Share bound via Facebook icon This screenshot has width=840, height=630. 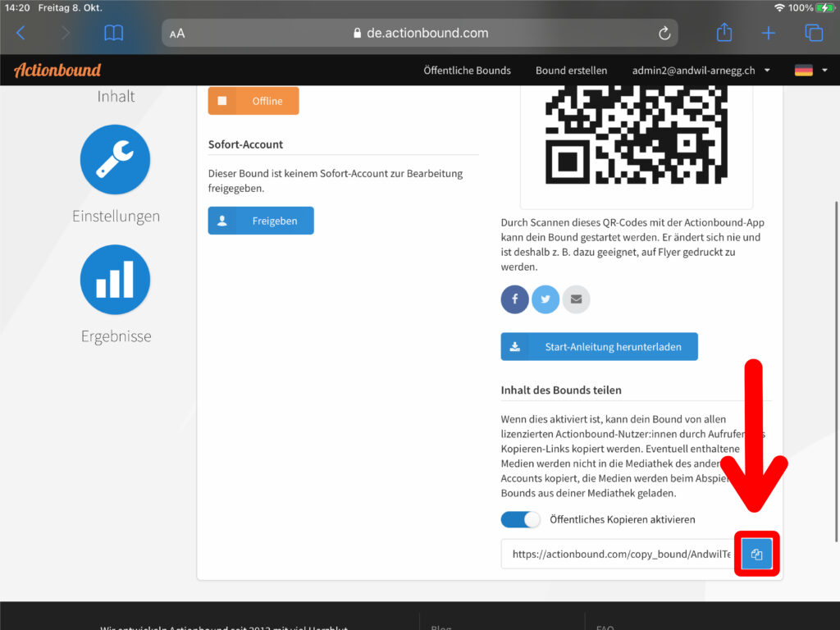click(x=515, y=299)
